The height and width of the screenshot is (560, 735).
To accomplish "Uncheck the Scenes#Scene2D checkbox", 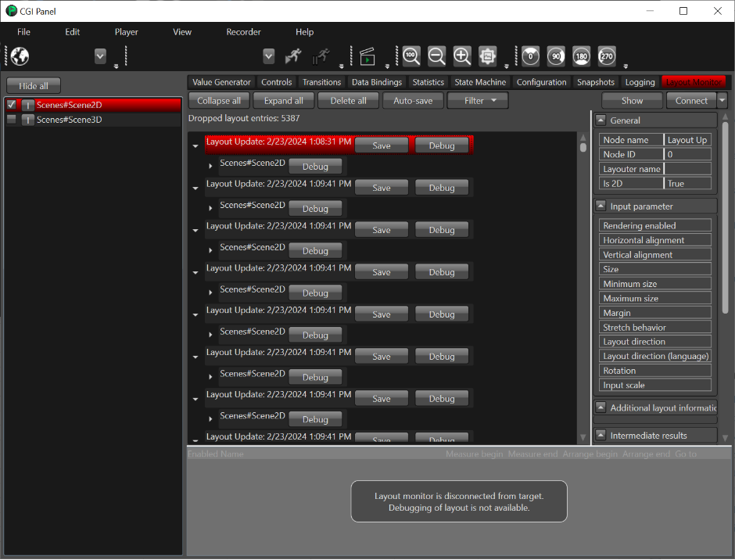I will [x=12, y=105].
